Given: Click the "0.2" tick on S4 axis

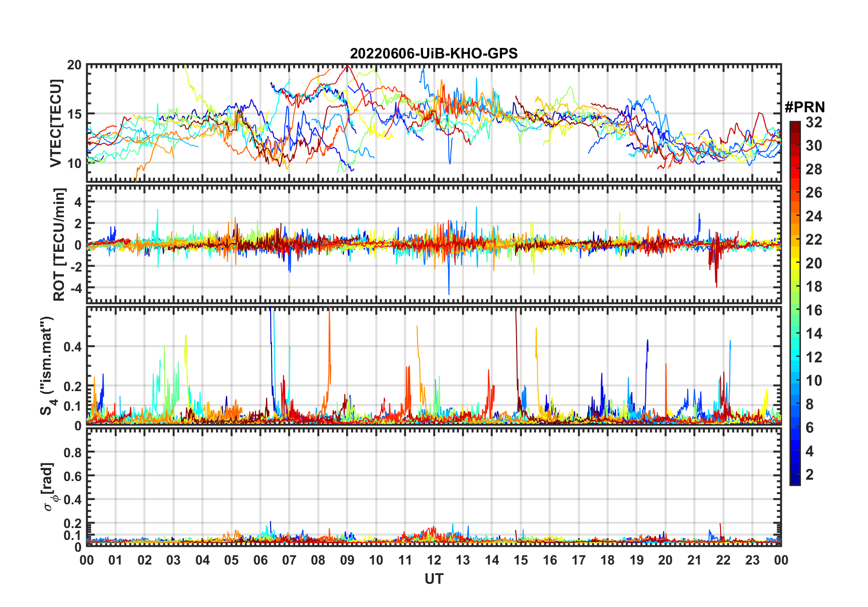Looking at the screenshot, I should [x=73, y=387].
